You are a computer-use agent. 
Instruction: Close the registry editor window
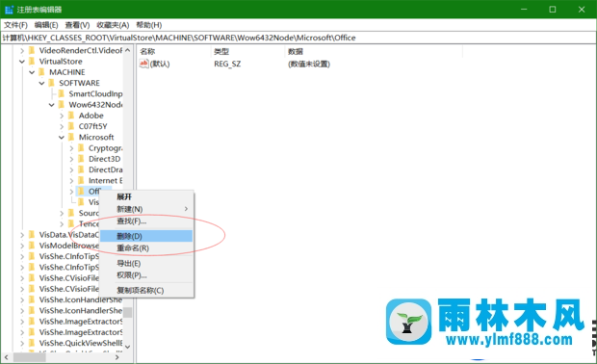[582, 9]
